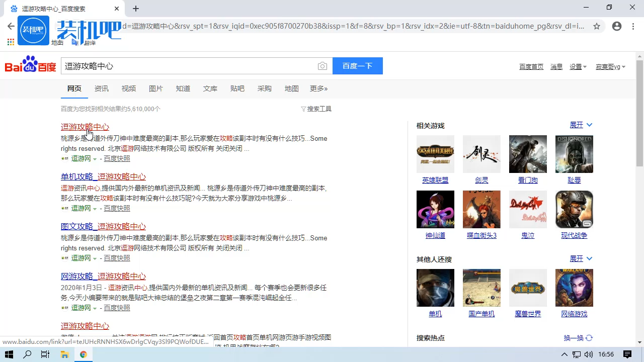The width and height of the screenshot is (644, 362).
Task: Click the 英雄联盟 game thumbnail
Action: (x=435, y=154)
